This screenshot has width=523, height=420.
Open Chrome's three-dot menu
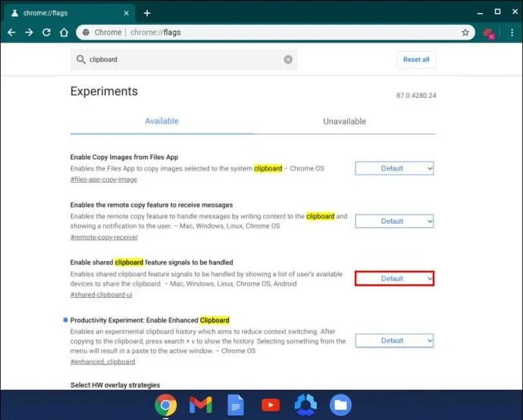point(512,33)
